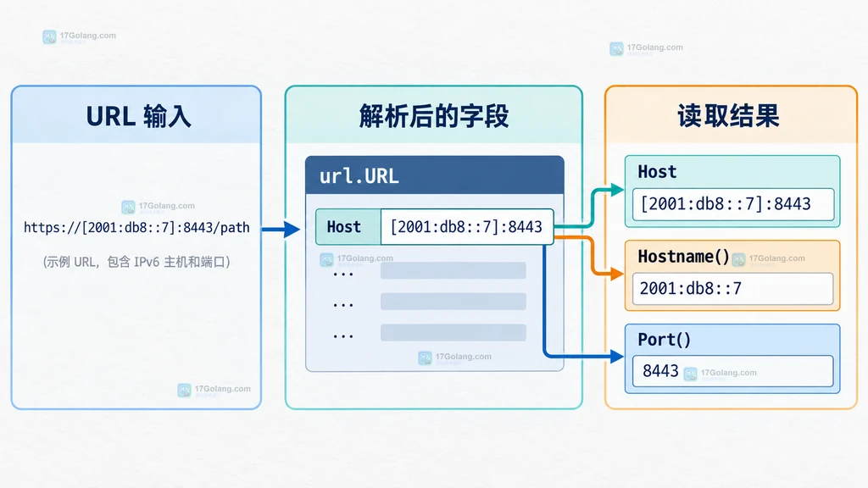Click the Host field label in url.URL

344,227
